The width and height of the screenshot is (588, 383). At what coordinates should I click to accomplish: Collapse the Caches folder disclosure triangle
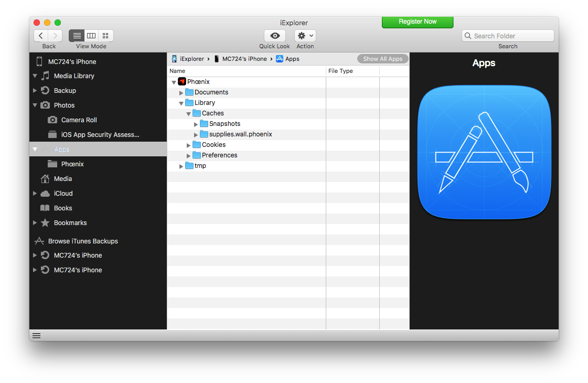pos(188,114)
